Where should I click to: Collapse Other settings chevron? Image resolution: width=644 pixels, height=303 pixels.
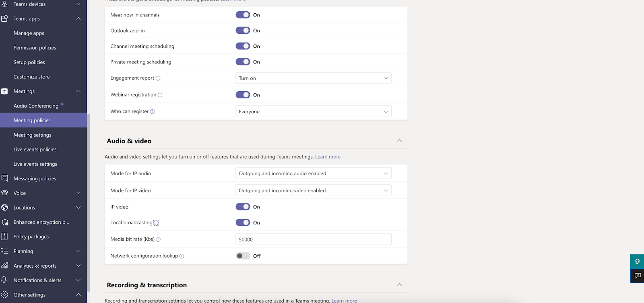tap(78, 295)
